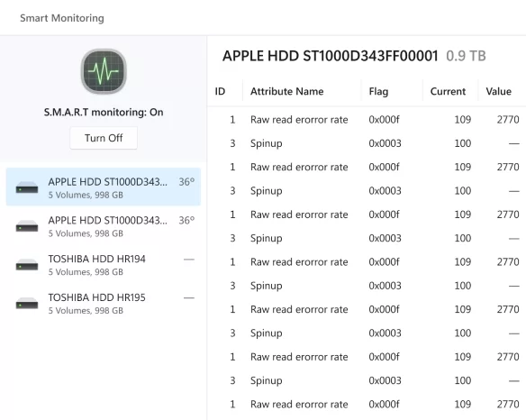526x420 pixels.
Task: Select the last Raw read erorror rate row
Action: [x=367, y=404]
